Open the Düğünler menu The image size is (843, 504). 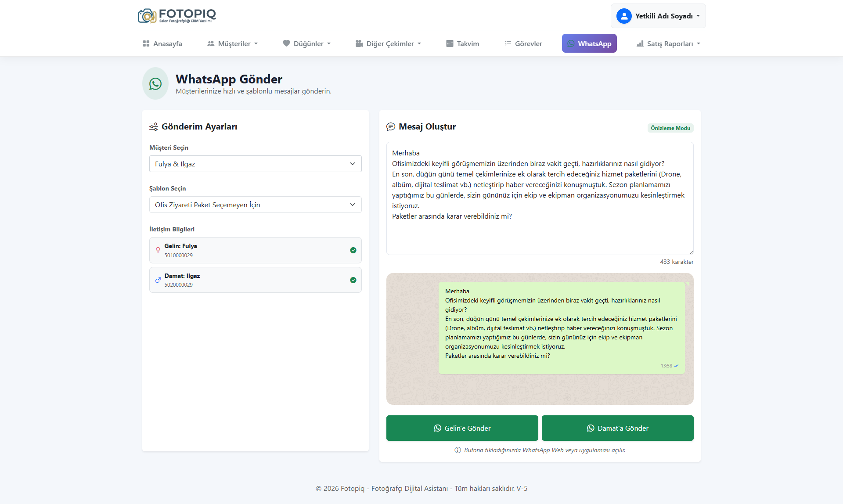(x=306, y=43)
